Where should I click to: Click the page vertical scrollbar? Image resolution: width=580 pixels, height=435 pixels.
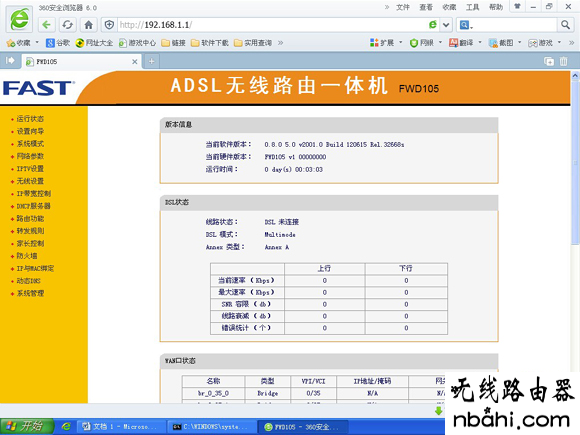click(x=575, y=162)
